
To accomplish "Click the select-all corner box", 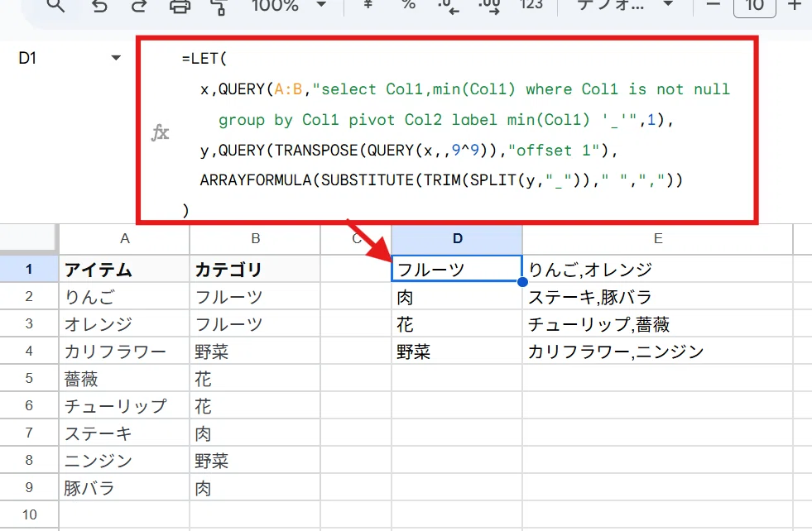I will click(x=28, y=238).
